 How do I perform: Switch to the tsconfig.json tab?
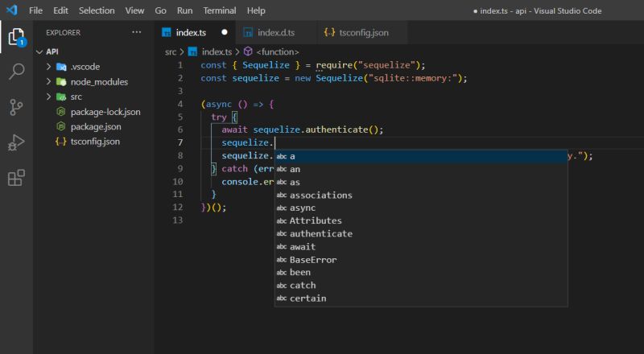click(363, 32)
